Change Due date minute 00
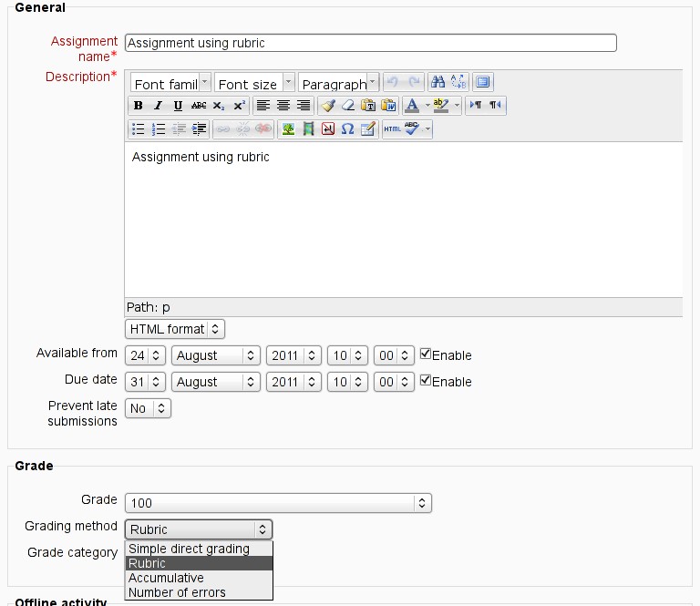The width and height of the screenshot is (700, 606). (394, 382)
